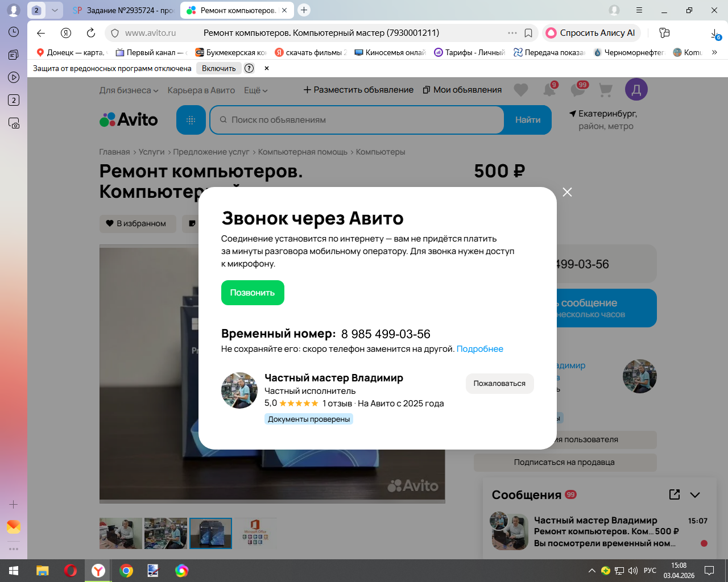Open the Avito all categories button
The height and width of the screenshot is (582, 728).
(191, 120)
